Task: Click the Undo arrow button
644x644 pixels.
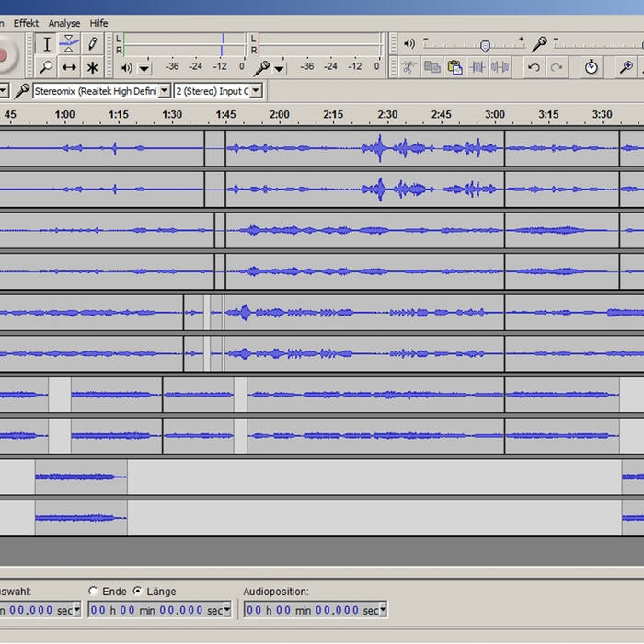Action: coord(534,66)
